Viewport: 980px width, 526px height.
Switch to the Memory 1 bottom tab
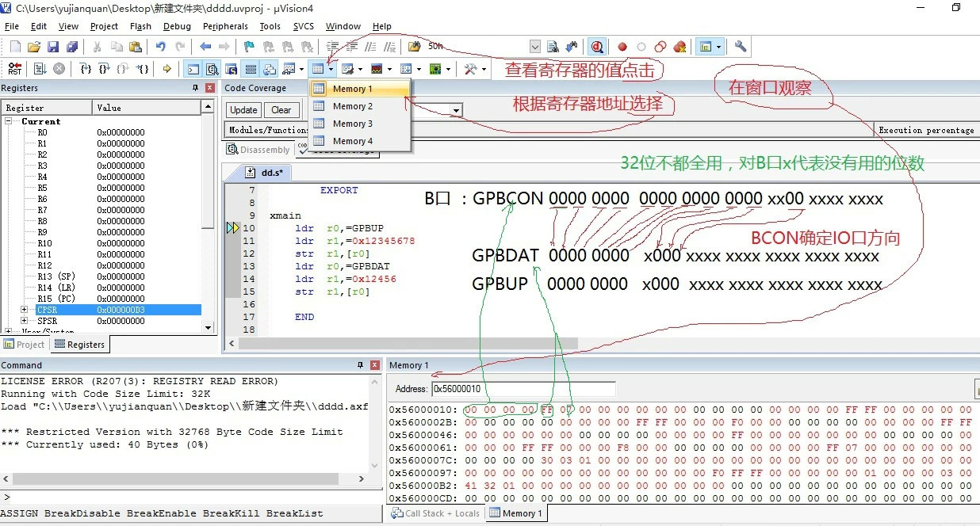515,513
